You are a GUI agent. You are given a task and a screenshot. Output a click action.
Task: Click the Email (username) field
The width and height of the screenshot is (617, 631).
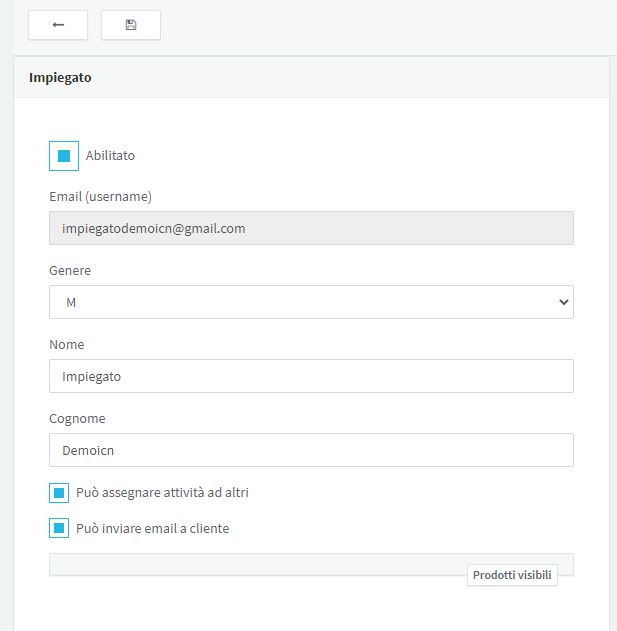point(311,228)
